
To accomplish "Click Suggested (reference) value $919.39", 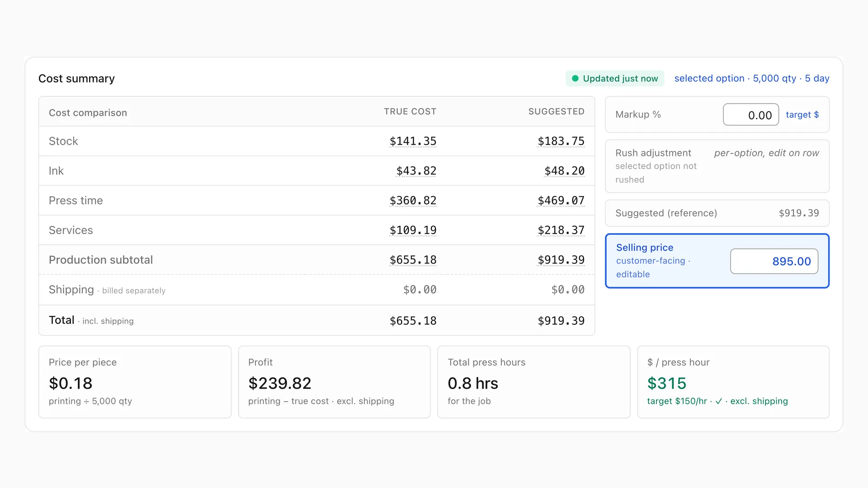I will pos(798,213).
